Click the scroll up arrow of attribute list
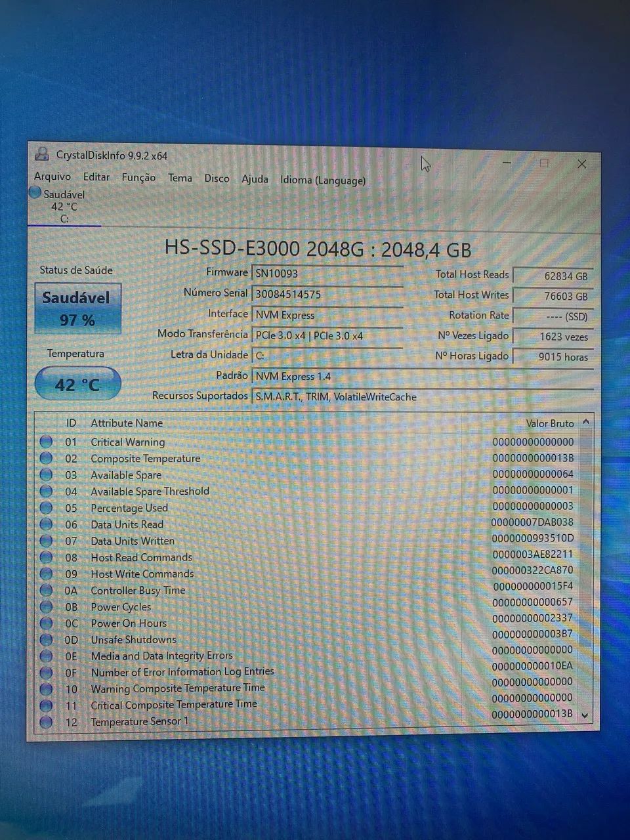The height and width of the screenshot is (840, 630). (x=586, y=423)
